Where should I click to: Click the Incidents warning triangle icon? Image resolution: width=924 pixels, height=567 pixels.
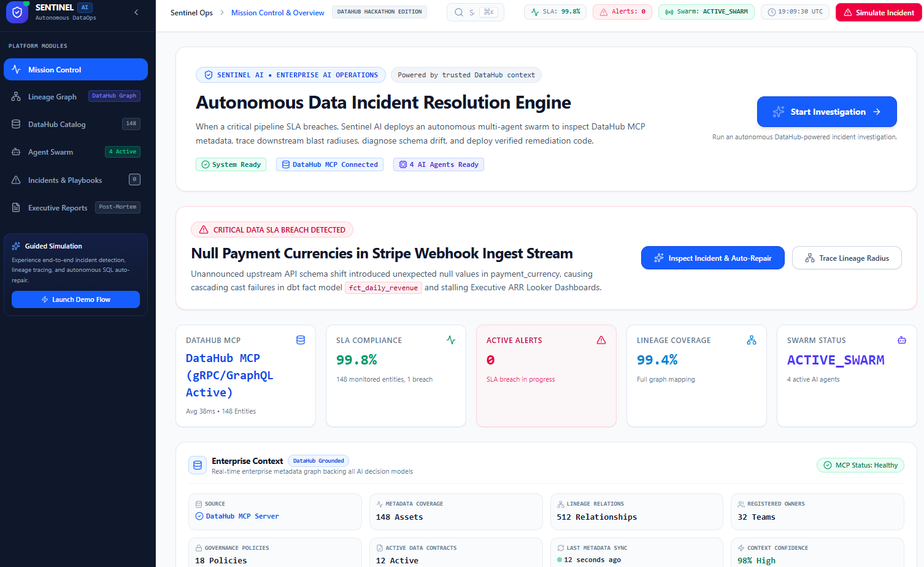16,180
